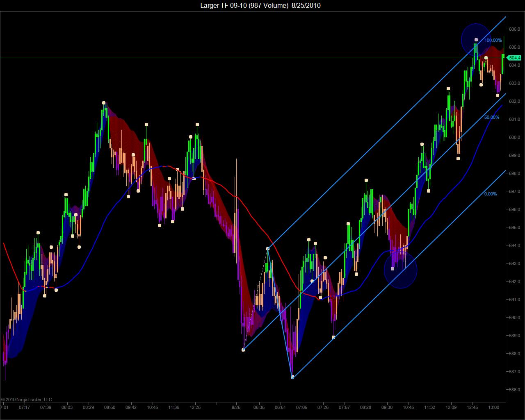Click the 587.0 price axis label
Screen dimensions: 525x420
pos(514,372)
